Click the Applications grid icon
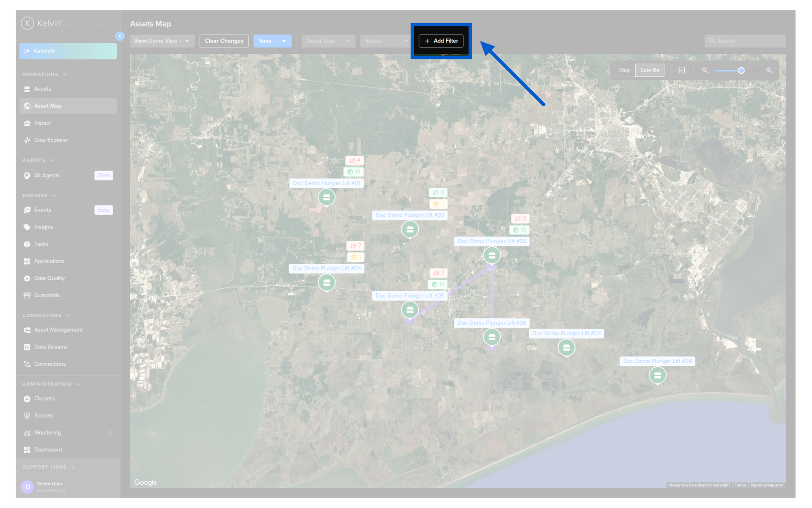The image size is (812, 508). (x=27, y=261)
